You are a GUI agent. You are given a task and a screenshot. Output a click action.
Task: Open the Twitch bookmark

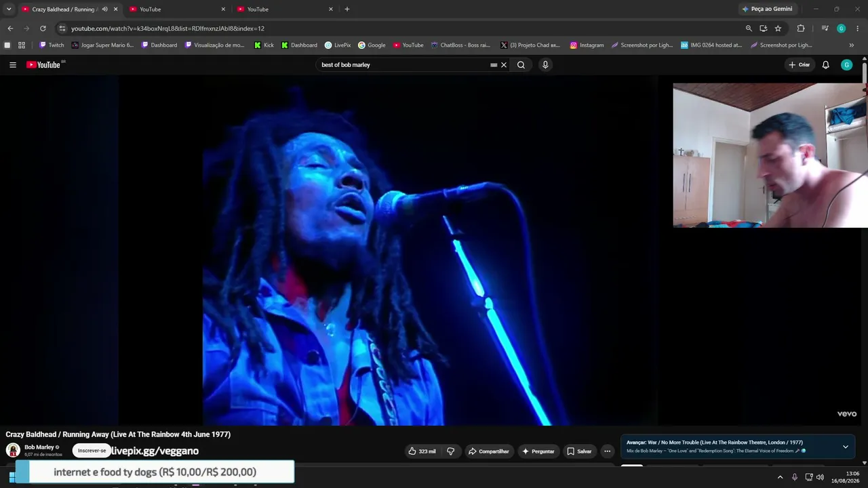click(x=52, y=45)
